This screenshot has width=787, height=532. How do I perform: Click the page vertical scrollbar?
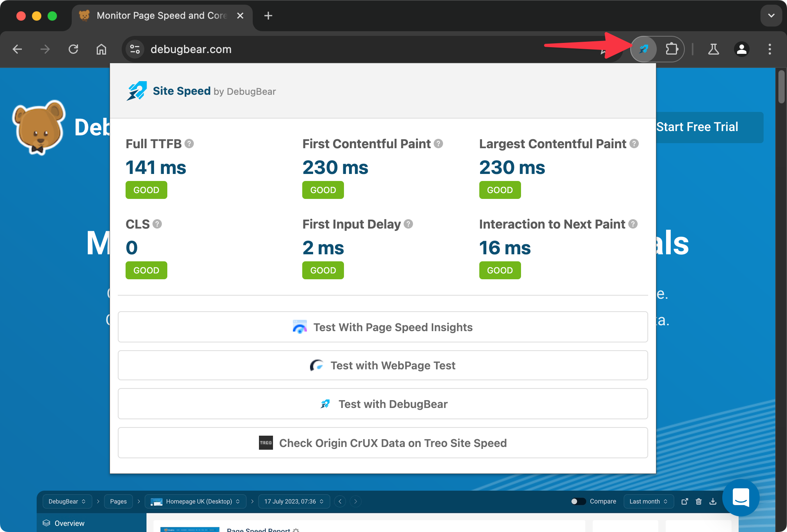coord(781,87)
